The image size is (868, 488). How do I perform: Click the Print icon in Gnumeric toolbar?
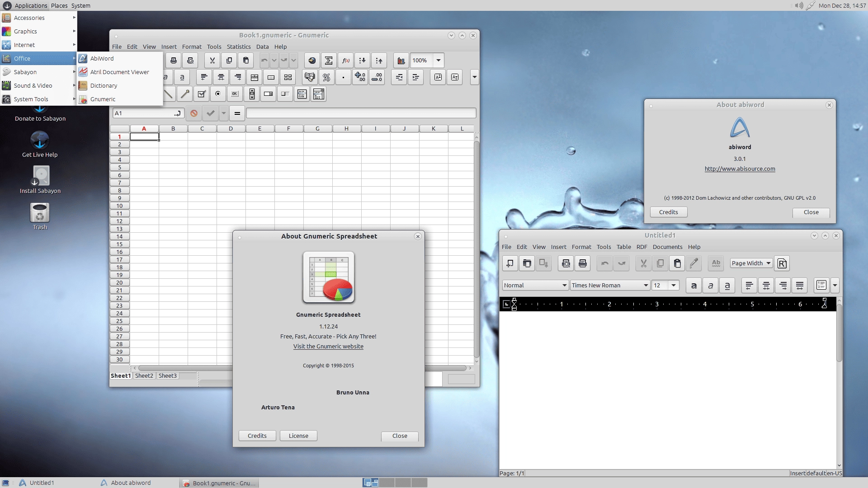(173, 61)
